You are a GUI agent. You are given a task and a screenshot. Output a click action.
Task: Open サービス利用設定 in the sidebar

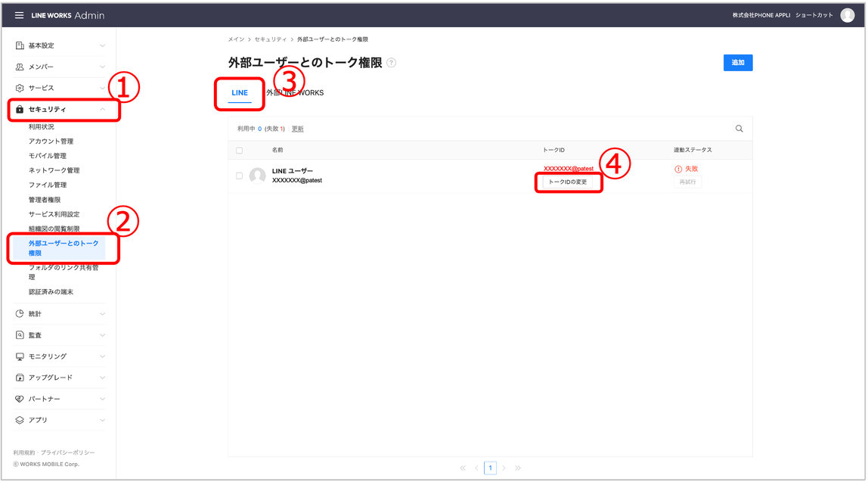tap(54, 214)
